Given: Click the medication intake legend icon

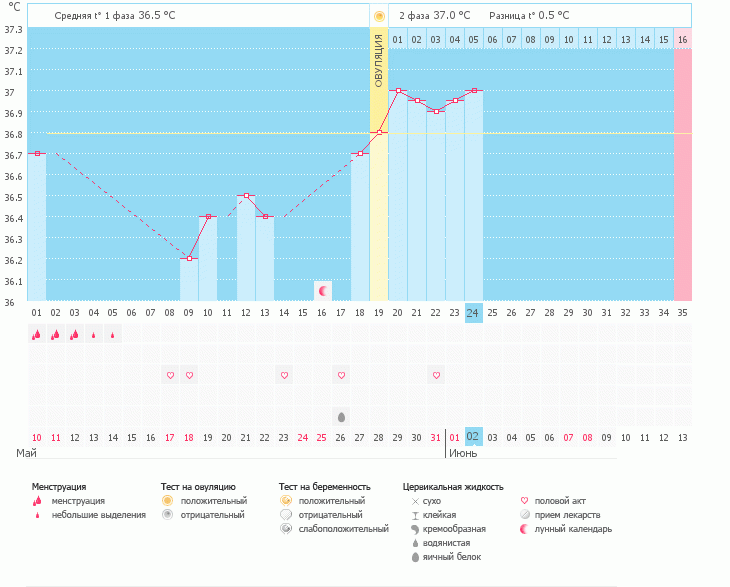Looking at the screenshot, I should (526, 515).
